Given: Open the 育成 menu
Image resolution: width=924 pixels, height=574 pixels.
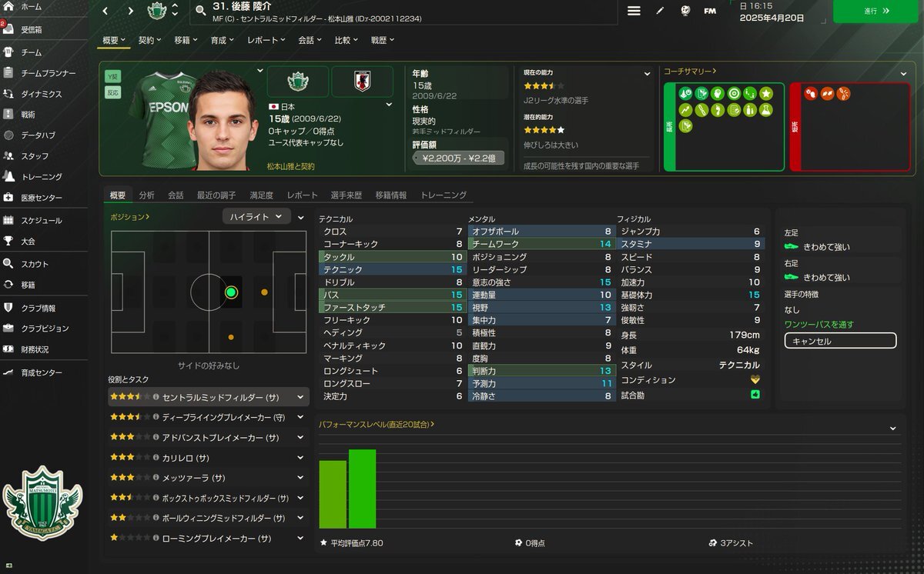Looking at the screenshot, I should [222, 40].
